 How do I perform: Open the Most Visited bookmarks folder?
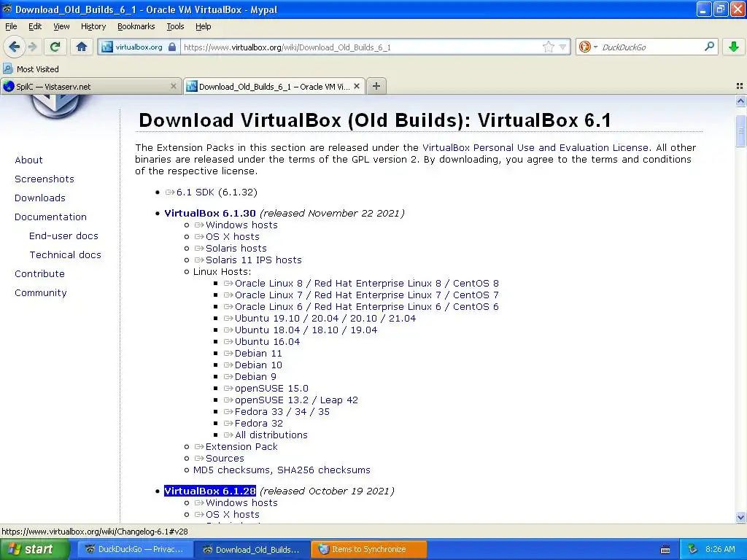(31, 69)
